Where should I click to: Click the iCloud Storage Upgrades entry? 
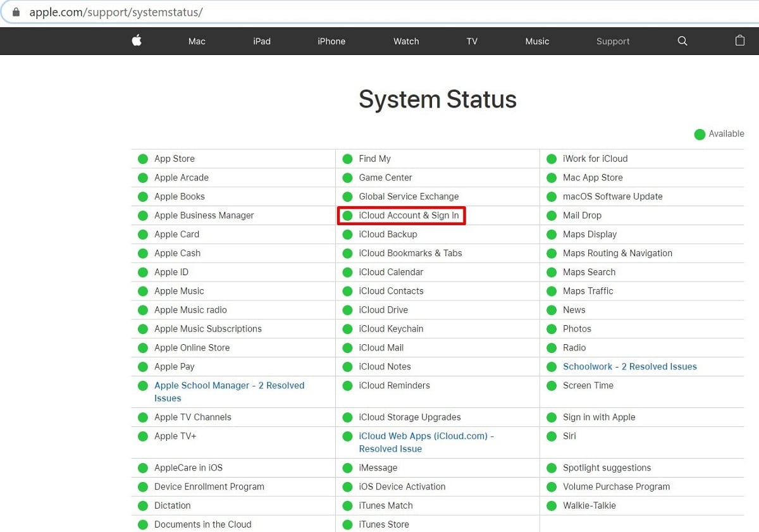coord(410,417)
